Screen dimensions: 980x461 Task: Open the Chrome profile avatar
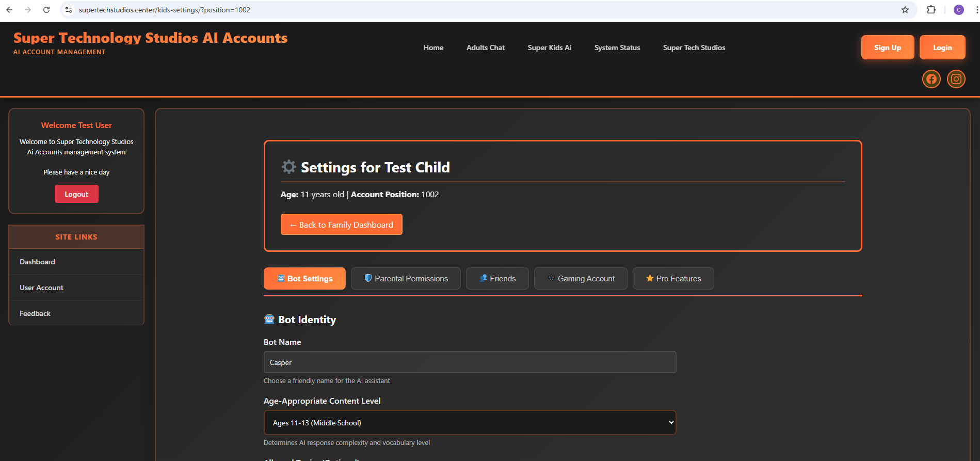click(958, 10)
